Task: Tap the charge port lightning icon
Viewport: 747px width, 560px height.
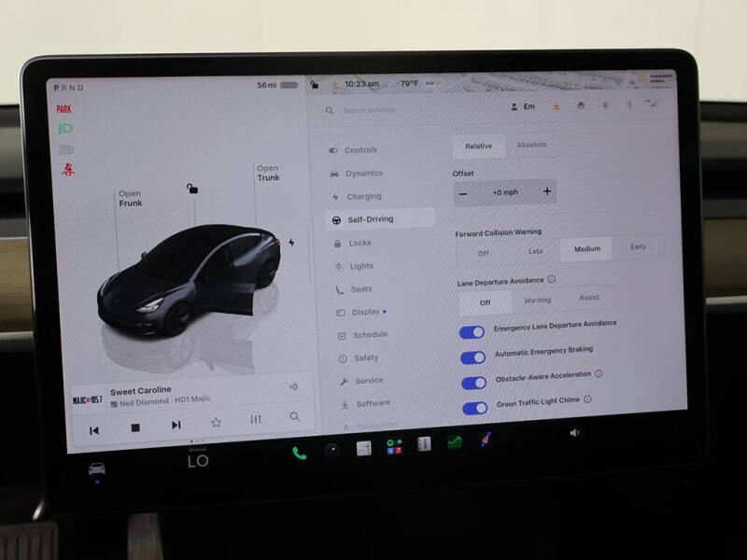Action: point(291,243)
